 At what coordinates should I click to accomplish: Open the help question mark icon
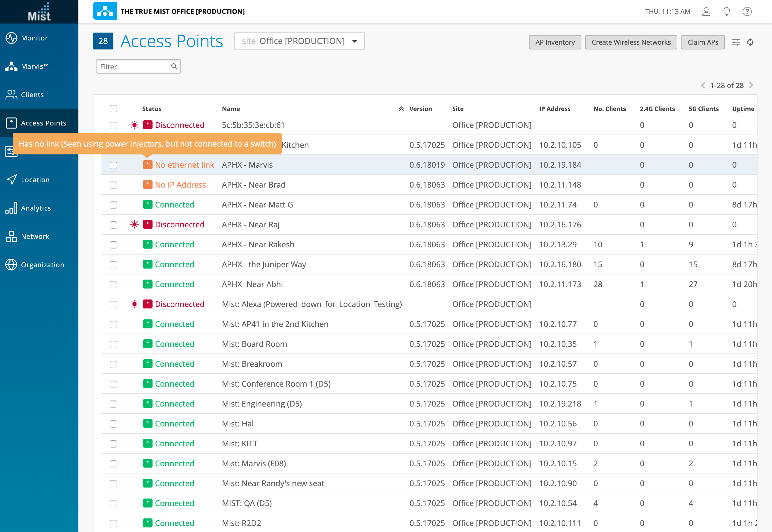point(747,12)
